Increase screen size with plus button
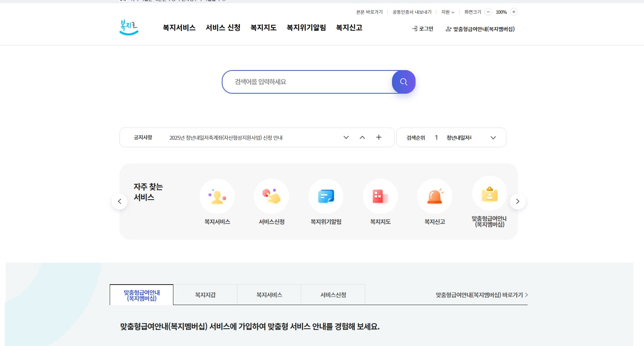Viewport: 644px width, 346px height. 514,12
